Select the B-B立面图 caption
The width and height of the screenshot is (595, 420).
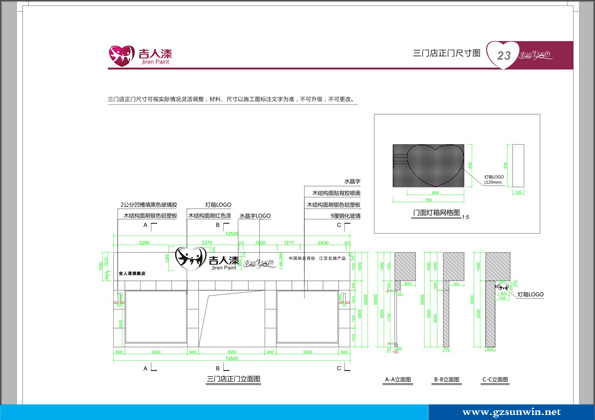click(x=447, y=379)
